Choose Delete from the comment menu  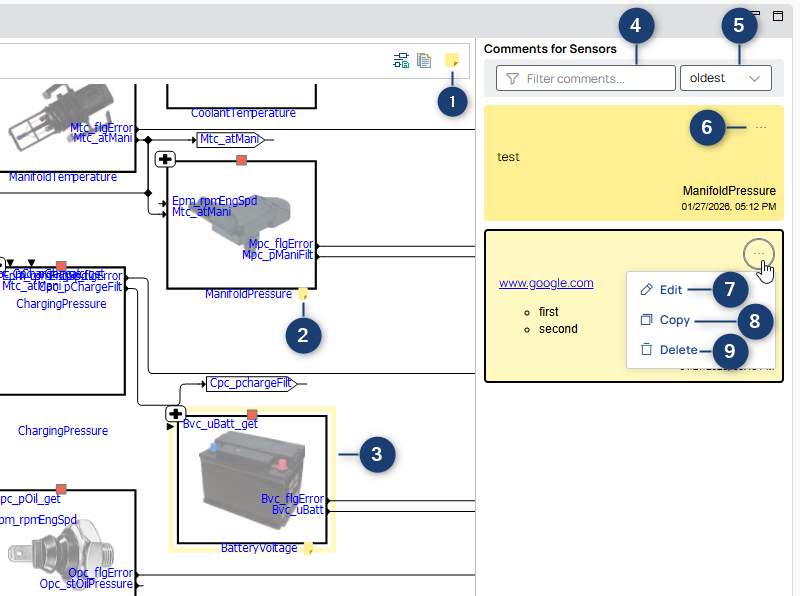click(x=678, y=350)
